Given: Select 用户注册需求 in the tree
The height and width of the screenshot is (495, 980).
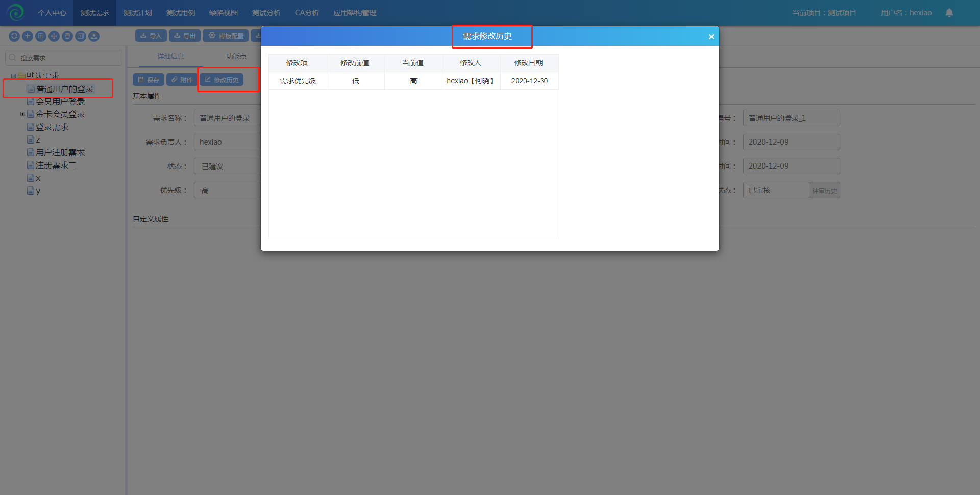Looking at the screenshot, I should point(60,153).
